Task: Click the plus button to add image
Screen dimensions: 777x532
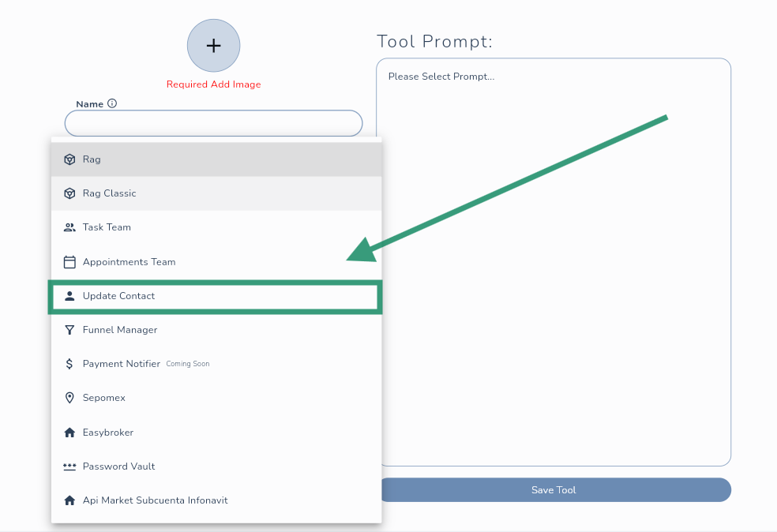Action: click(213, 46)
